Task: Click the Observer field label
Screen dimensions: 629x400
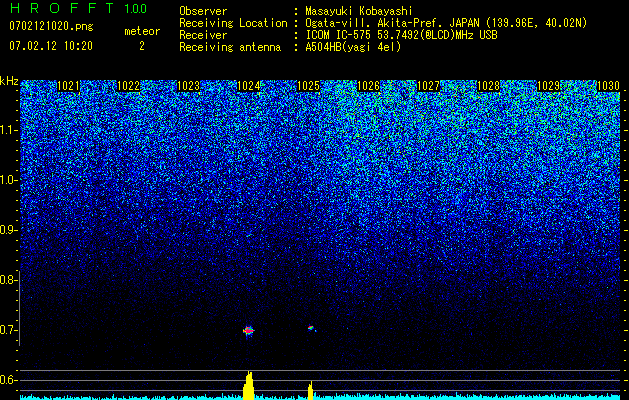Action: point(203,11)
